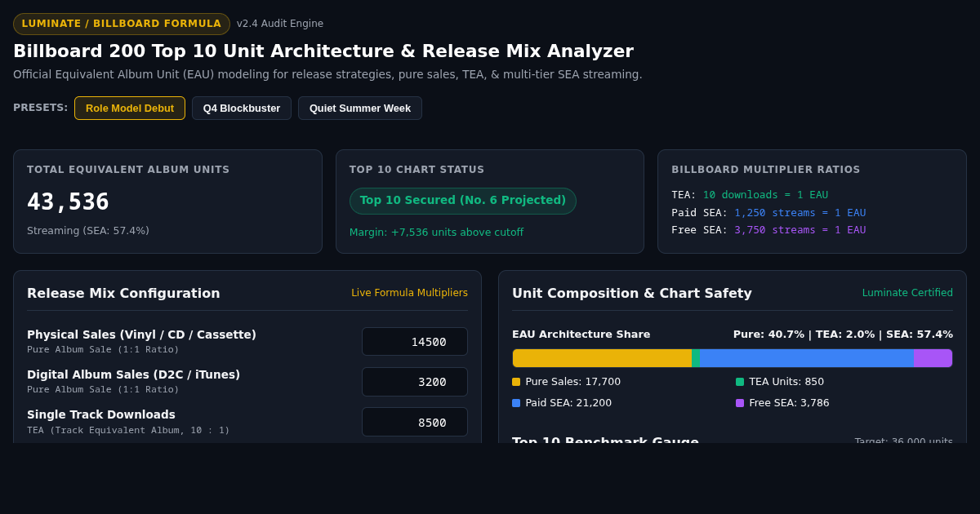Viewport: 980px width, 514px height.
Task: Apply the Q4 Blockbuster preset
Action: click(x=242, y=109)
